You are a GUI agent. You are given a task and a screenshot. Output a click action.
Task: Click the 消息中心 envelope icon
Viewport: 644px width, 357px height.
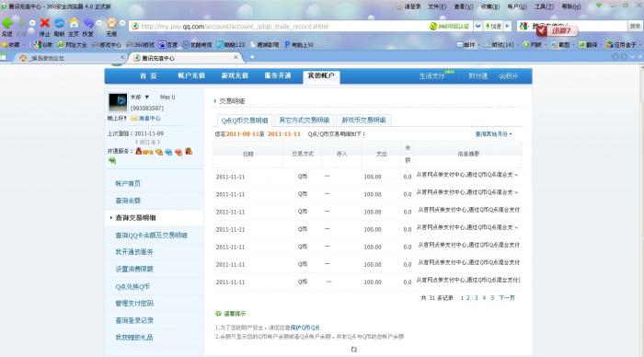tap(134, 118)
